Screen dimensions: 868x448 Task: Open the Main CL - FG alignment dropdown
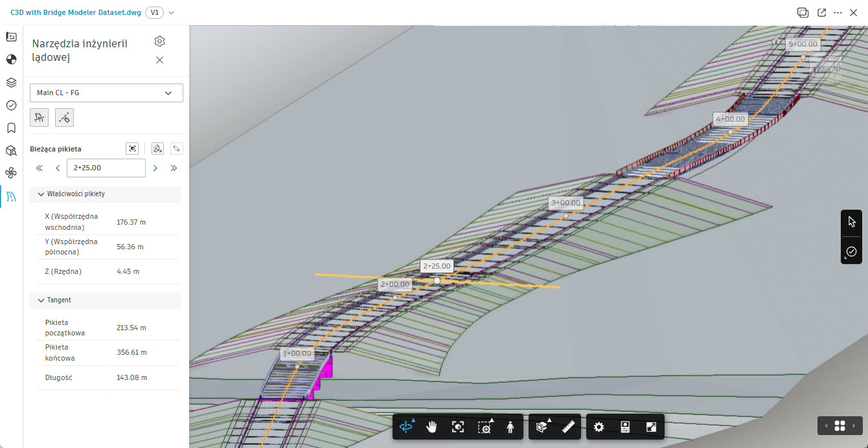coord(106,93)
